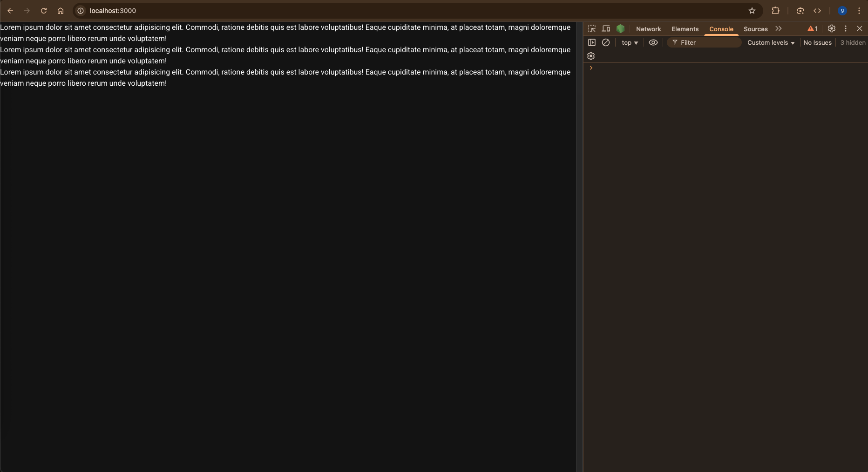Click the green Node.js DevTools icon
This screenshot has height=472, width=868.
coord(620,29)
